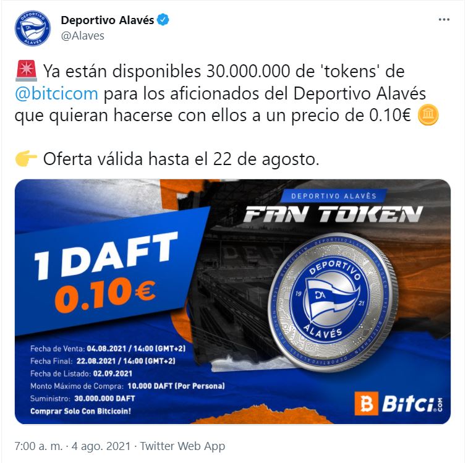This screenshot has width=476, height=463.
Task: Click the Oferta válida hasta text line
Action: (181, 159)
